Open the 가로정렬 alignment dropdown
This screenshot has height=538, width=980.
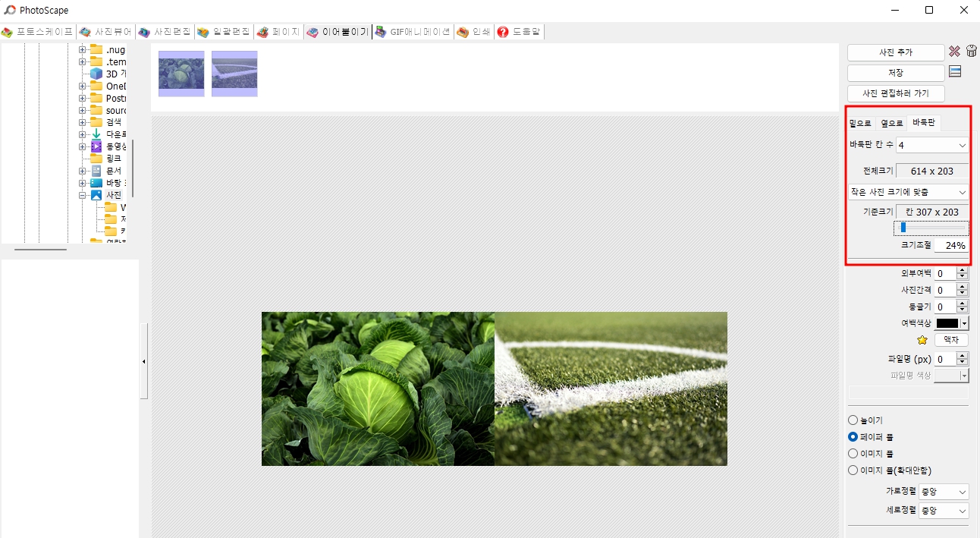click(x=944, y=492)
